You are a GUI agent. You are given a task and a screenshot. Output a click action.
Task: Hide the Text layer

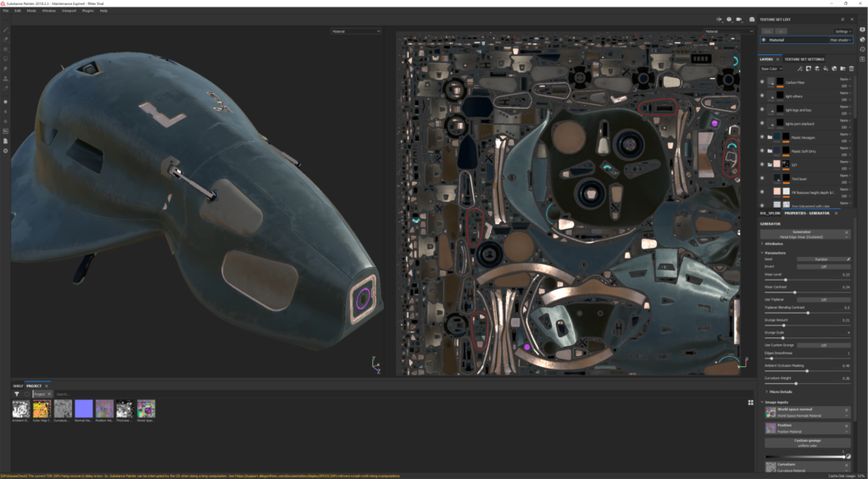click(x=762, y=178)
